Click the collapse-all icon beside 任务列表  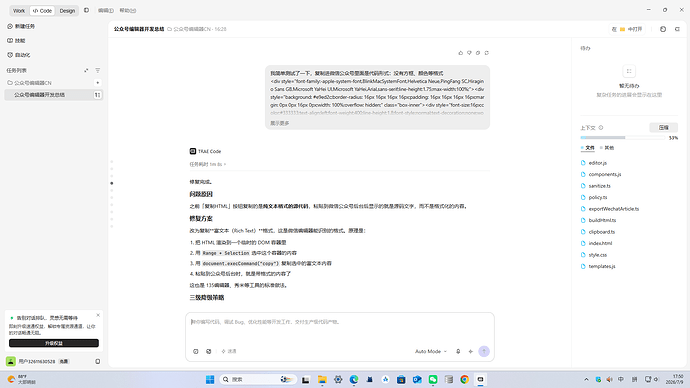click(86, 70)
